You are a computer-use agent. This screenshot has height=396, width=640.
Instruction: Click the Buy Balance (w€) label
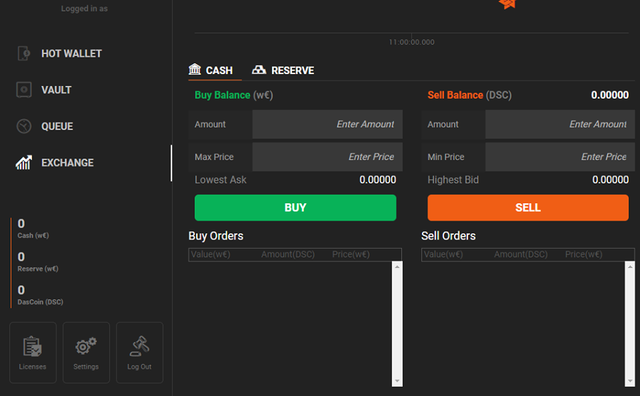click(234, 95)
